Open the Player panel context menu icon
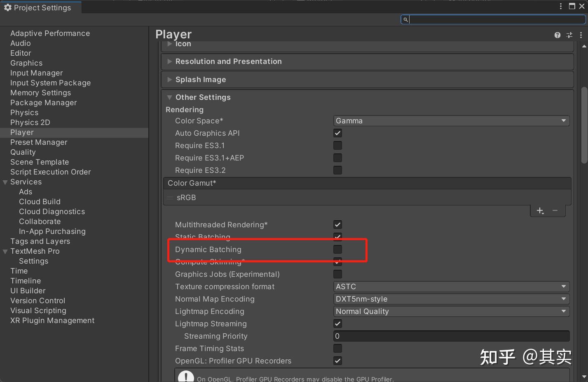588x382 pixels. pos(581,35)
